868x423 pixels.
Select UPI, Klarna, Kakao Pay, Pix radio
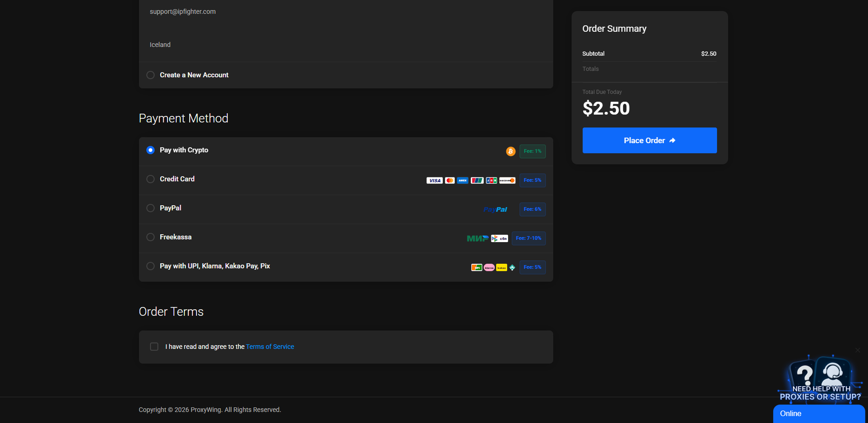click(x=151, y=266)
